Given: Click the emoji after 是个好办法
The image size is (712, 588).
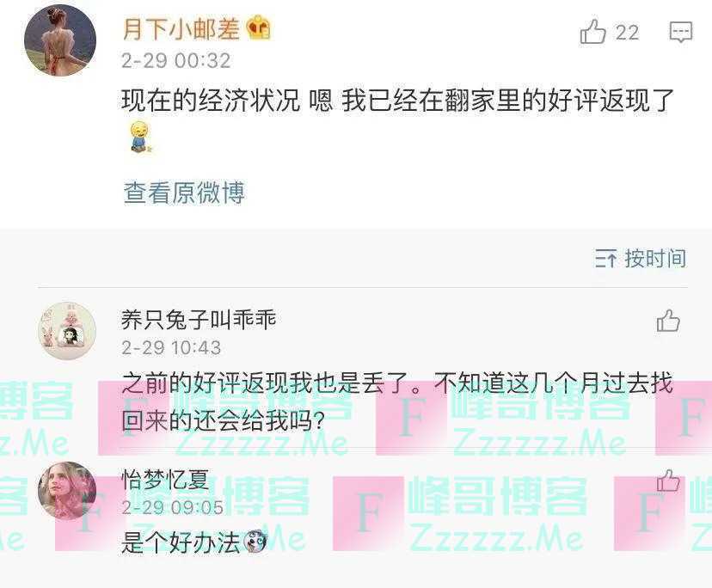Looking at the screenshot, I should click(255, 541).
